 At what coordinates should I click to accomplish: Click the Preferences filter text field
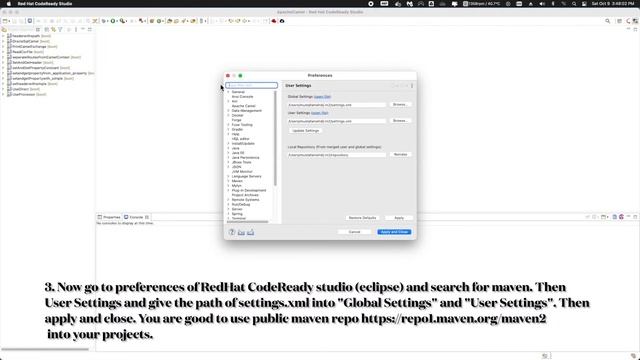pyautogui.click(x=251, y=85)
